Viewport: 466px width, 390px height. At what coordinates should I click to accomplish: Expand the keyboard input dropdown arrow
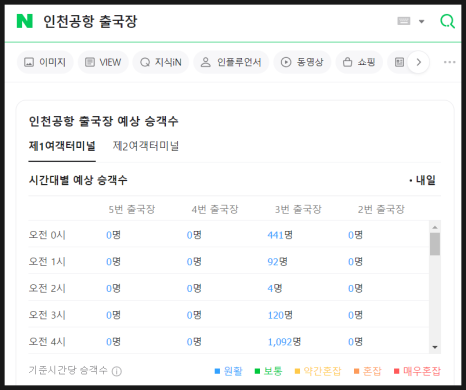click(422, 22)
